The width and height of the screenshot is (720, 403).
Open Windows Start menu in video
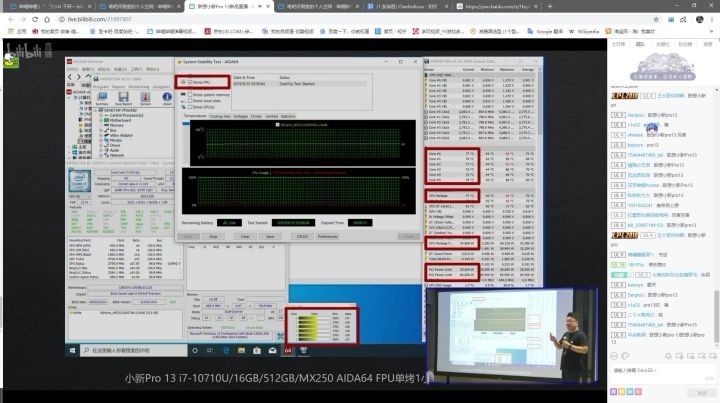point(72,350)
